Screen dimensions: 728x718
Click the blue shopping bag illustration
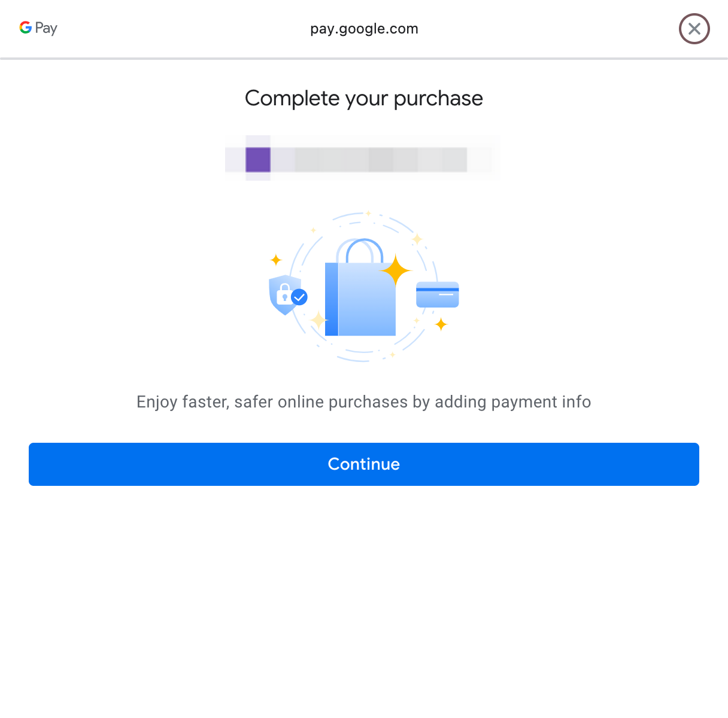(x=360, y=299)
